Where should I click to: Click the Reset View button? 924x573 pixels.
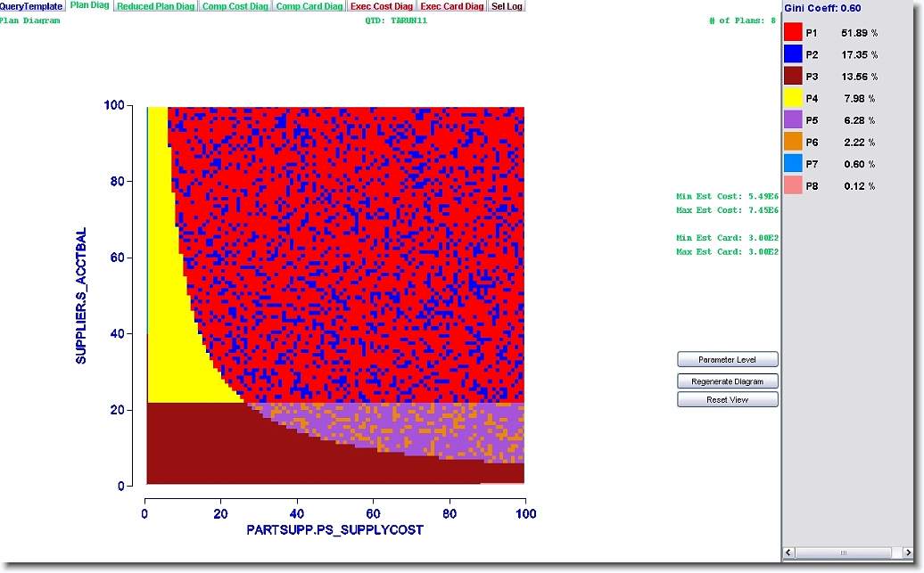[727, 400]
